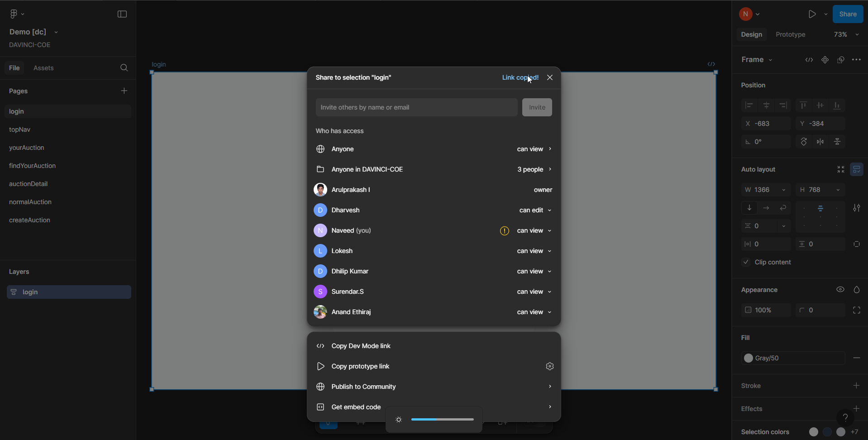
Task: Open advanced auto layout settings sliders icon
Action: [858, 208]
